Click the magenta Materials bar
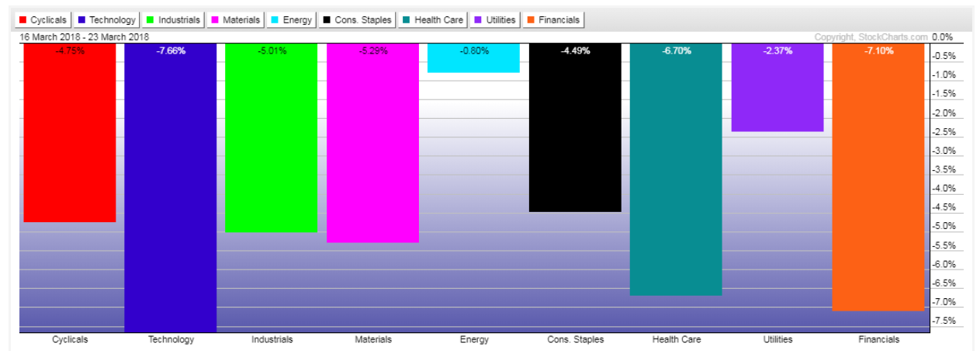 click(373, 143)
